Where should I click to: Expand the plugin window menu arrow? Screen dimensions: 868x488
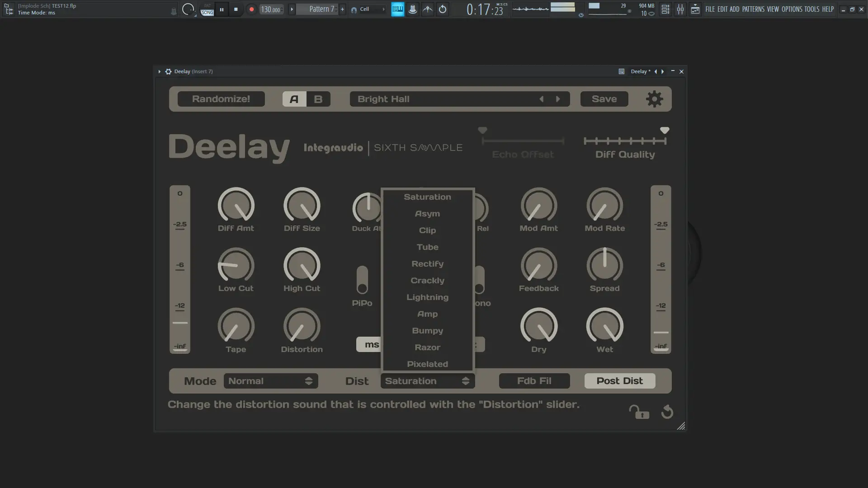pos(159,71)
